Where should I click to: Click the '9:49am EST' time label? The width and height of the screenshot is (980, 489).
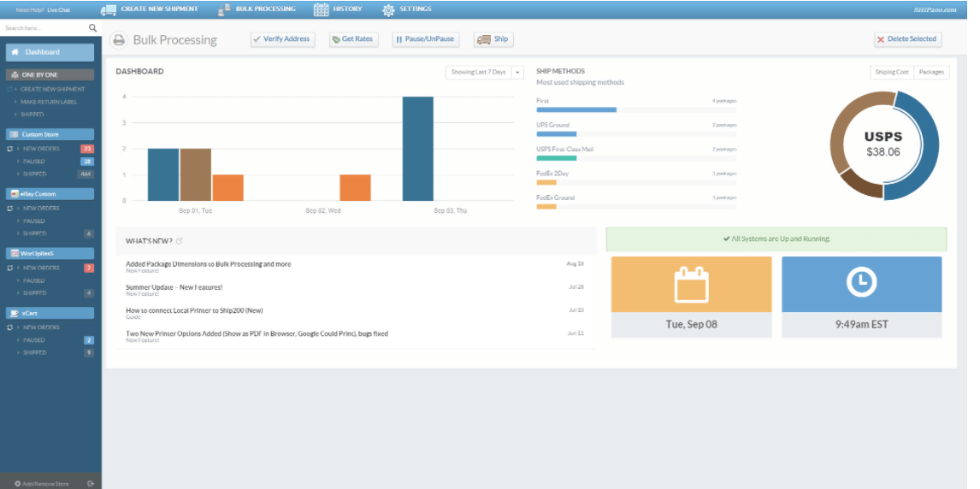click(x=861, y=325)
